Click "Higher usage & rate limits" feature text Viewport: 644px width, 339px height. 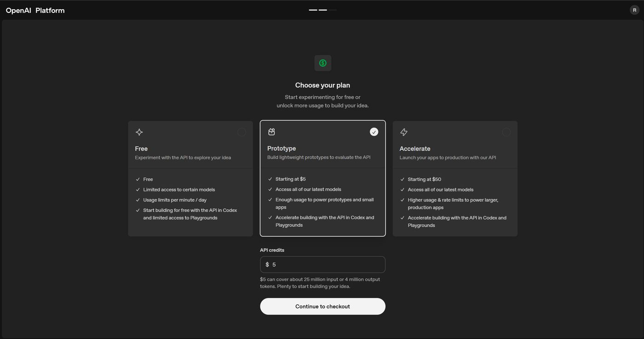point(453,204)
